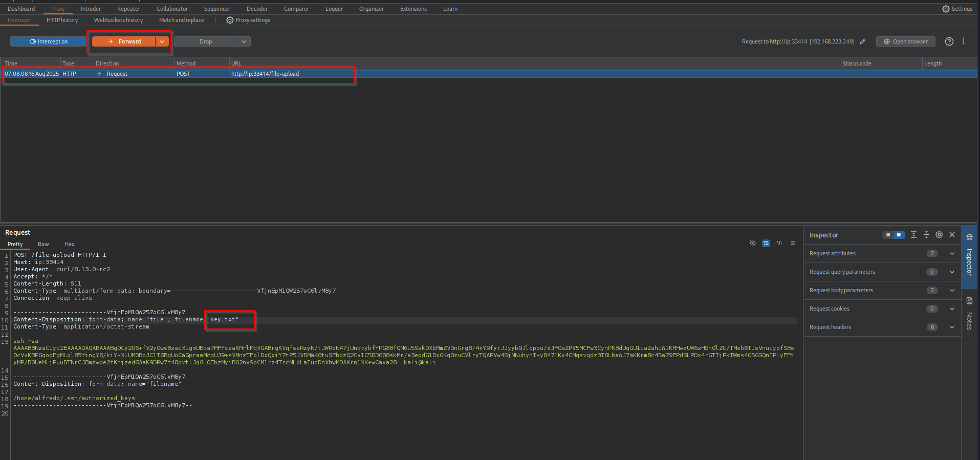The image size is (980, 460).
Task: Edit the request target with the pencil icon
Action: [x=863, y=41]
